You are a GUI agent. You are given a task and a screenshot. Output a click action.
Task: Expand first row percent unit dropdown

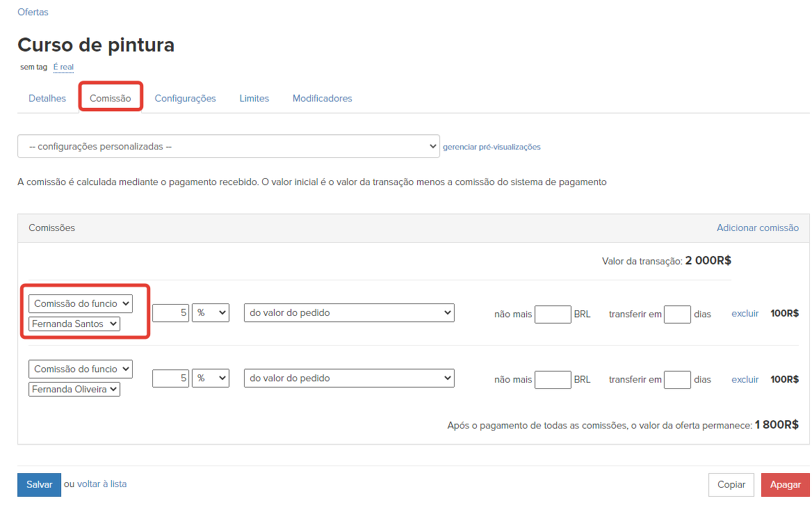211,313
